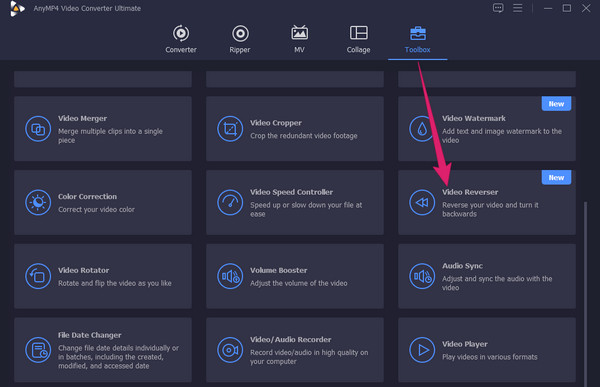Click the AnyMP4 app logo
The height and width of the screenshot is (387, 600).
pyautogui.click(x=17, y=8)
